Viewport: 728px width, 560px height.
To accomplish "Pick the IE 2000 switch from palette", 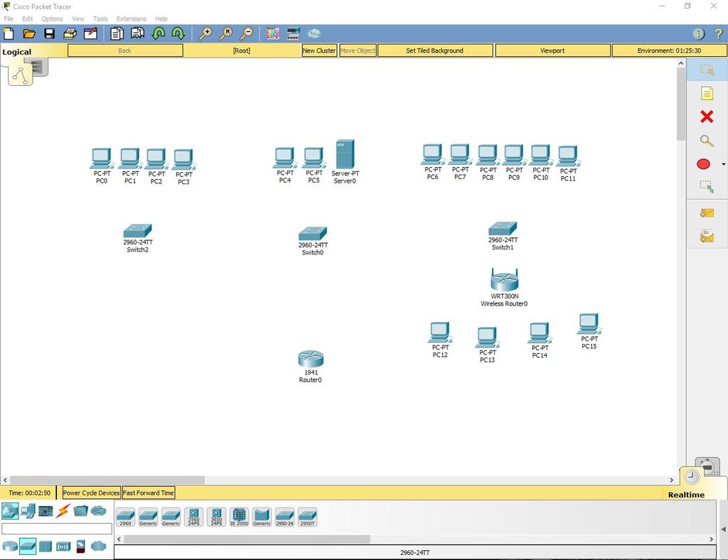I will 239,517.
